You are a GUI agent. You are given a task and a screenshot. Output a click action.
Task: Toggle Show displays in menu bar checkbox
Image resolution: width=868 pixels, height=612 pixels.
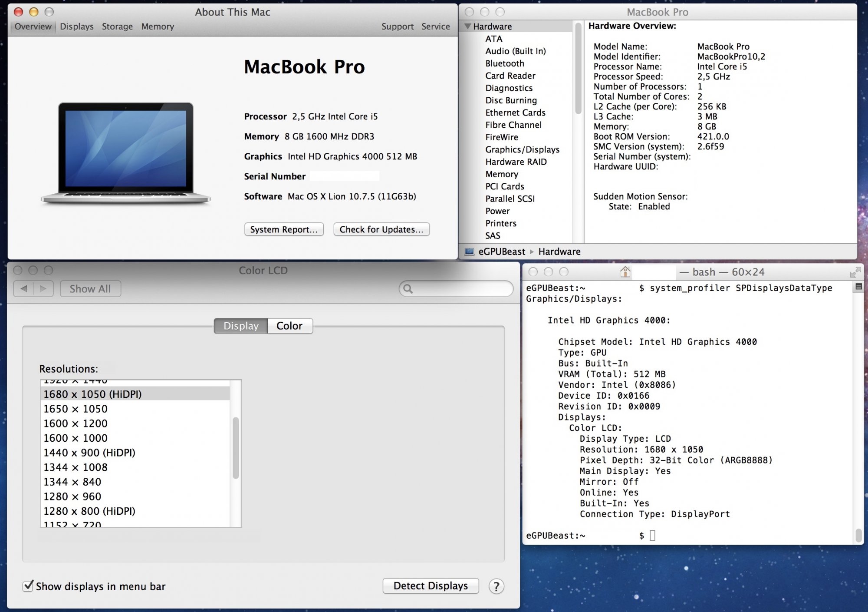tap(28, 586)
